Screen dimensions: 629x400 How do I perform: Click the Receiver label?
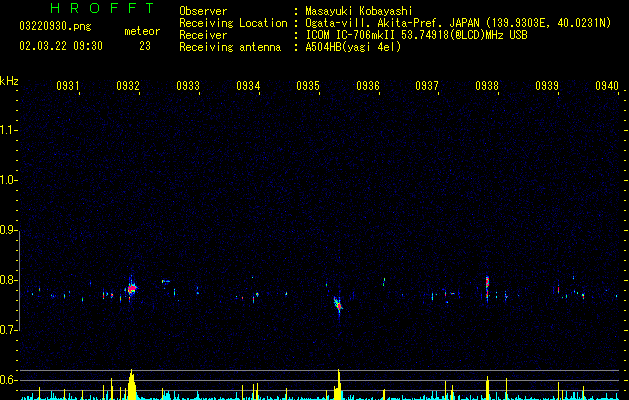click(x=203, y=35)
